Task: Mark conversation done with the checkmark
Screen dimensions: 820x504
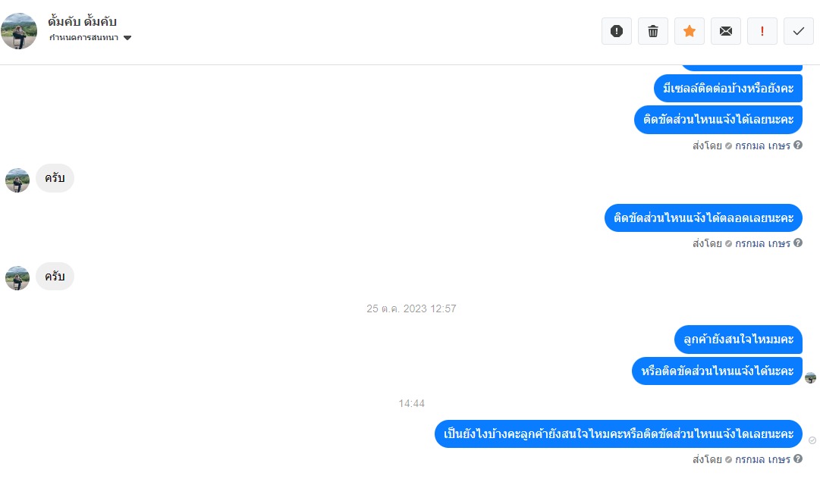Action: 799,31
